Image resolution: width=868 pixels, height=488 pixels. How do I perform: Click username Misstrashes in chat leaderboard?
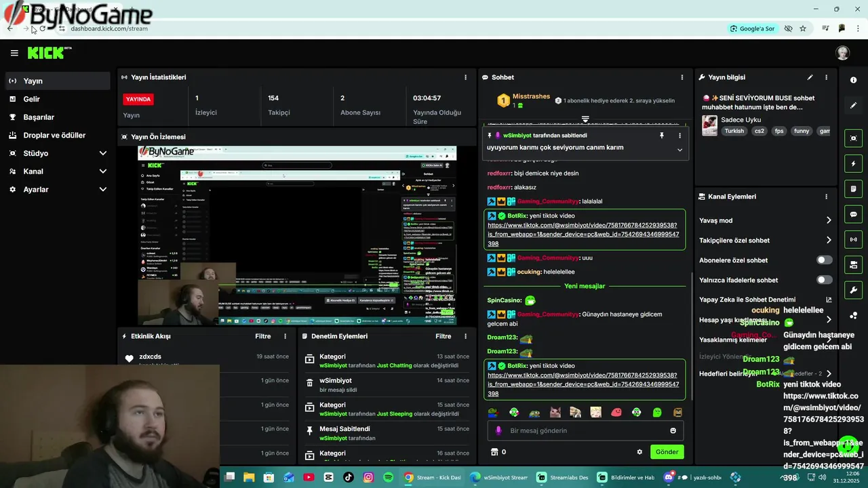point(531,96)
